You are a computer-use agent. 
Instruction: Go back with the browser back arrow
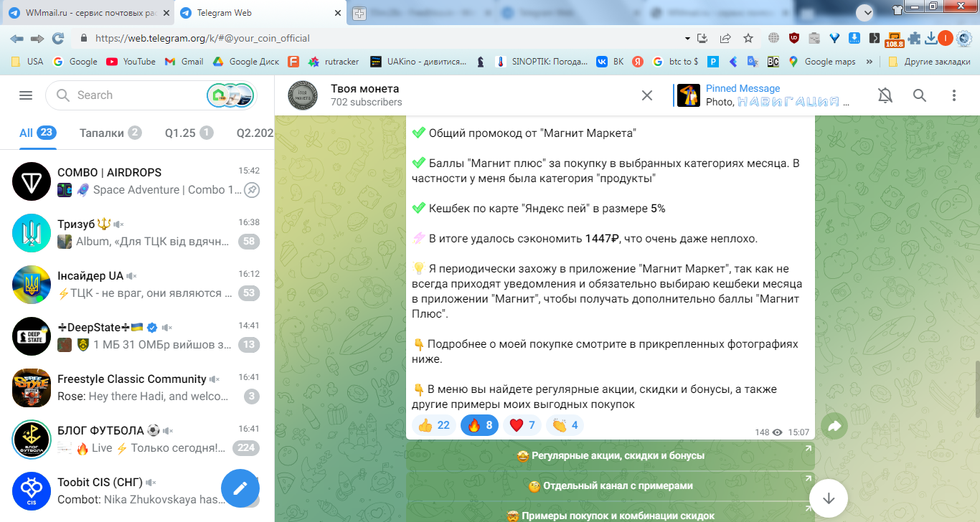[x=17, y=38]
